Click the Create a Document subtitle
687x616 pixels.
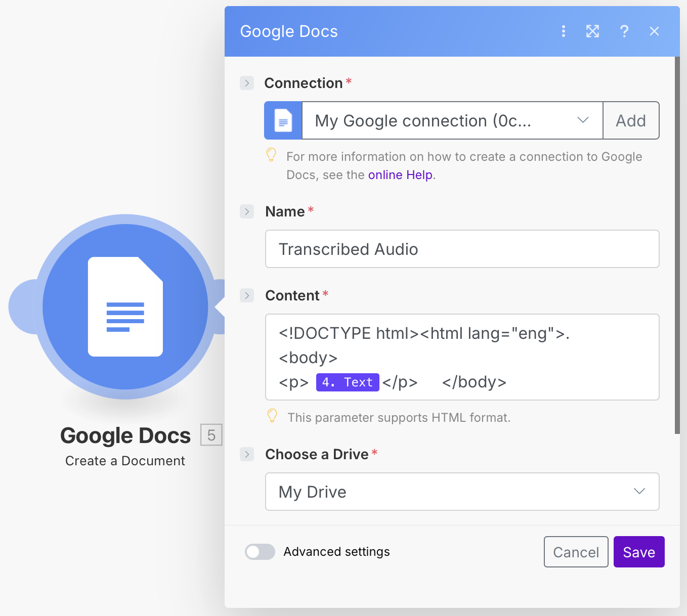(125, 461)
